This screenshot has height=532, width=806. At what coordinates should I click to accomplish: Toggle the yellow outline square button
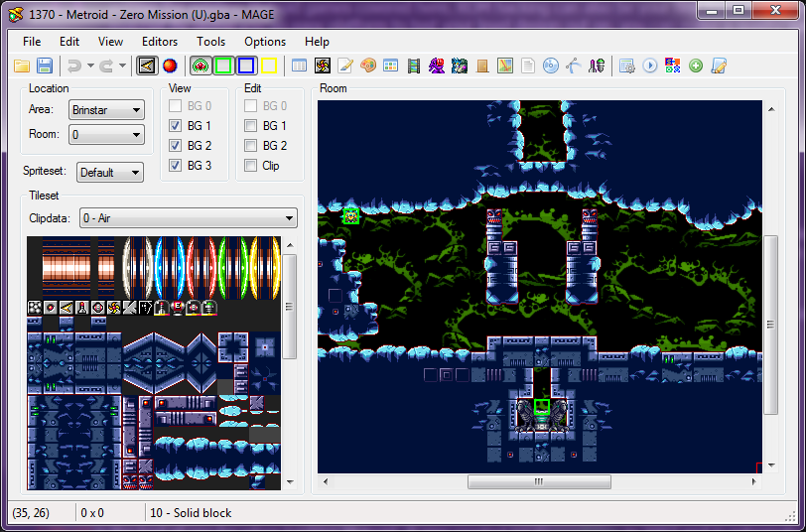[x=269, y=66]
